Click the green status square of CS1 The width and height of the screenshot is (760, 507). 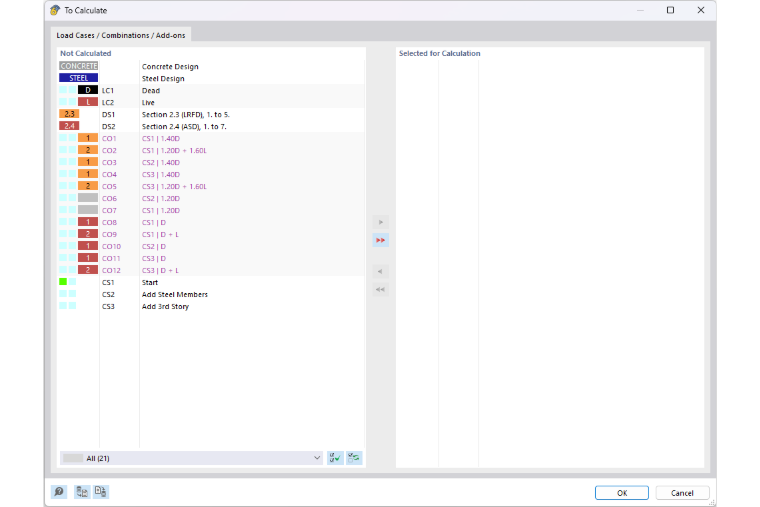(x=63, y=282)
